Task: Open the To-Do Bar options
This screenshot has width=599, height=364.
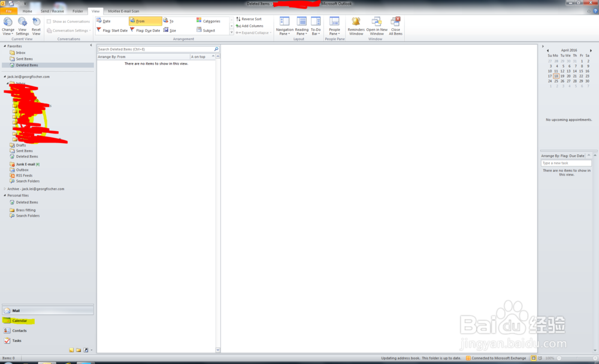Action: point(316,26)
